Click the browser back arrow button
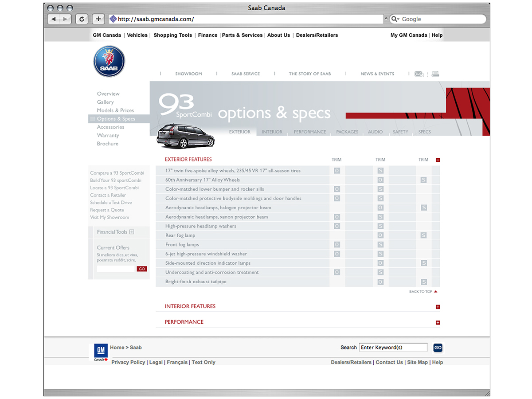The image size is (532, 399). click(54, 19)
